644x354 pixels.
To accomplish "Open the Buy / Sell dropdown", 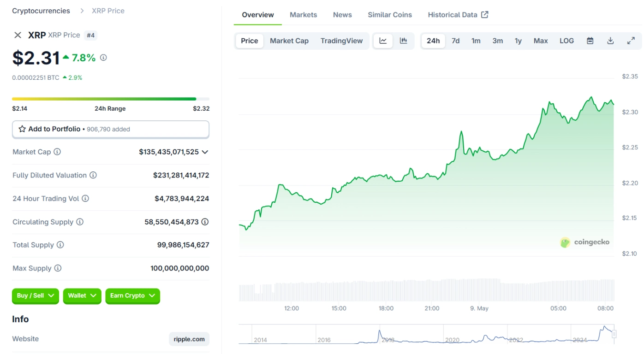I will coord(36,296).
